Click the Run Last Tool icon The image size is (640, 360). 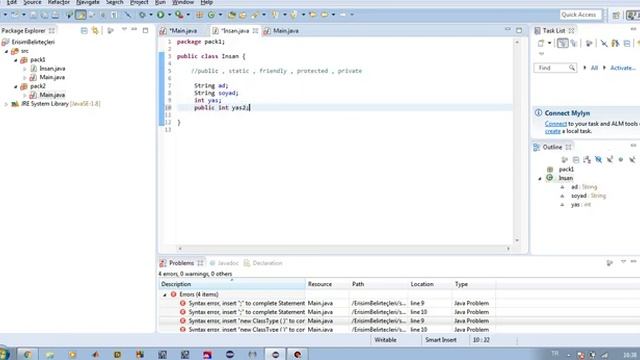(x=179, y=15)
